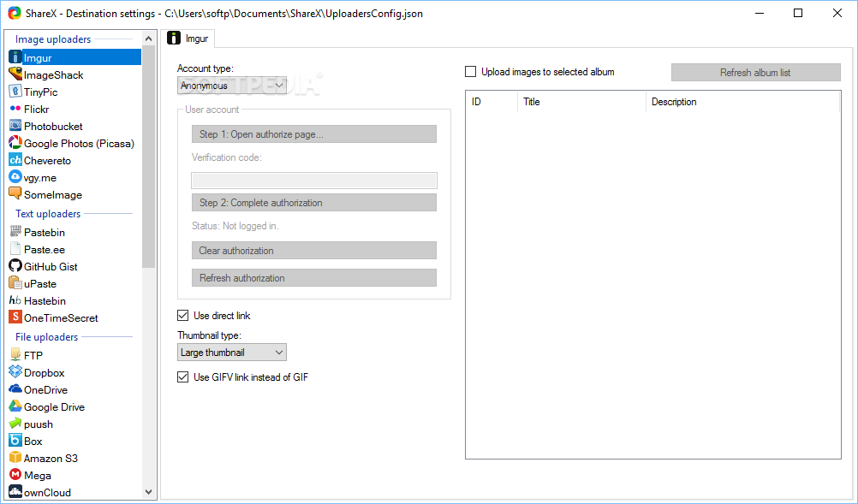This screenshot has width=858, height=504.
Task: Select the Flickr icon
Action: pyautogui.click(x=15, y=109)
